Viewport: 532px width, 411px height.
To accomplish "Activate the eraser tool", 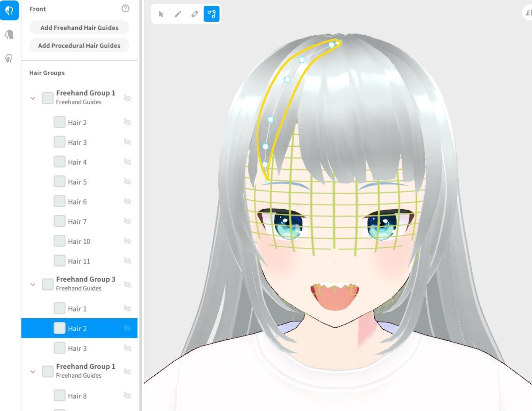I will coord(194,14).
